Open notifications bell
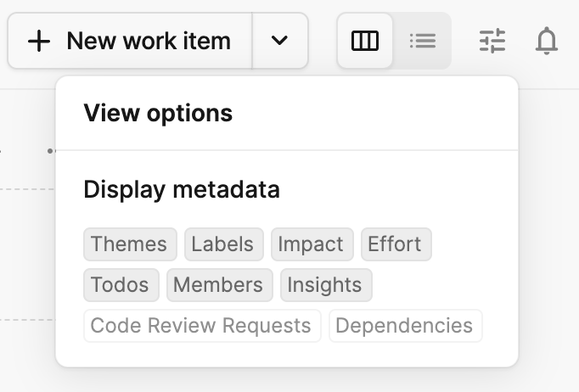The image size is (579, 392). 547,41
